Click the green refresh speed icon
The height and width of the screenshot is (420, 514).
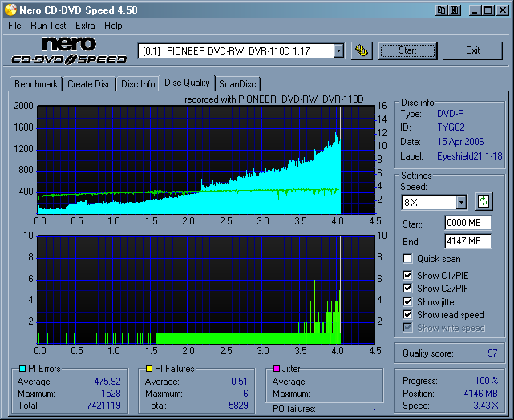(484, 201)
